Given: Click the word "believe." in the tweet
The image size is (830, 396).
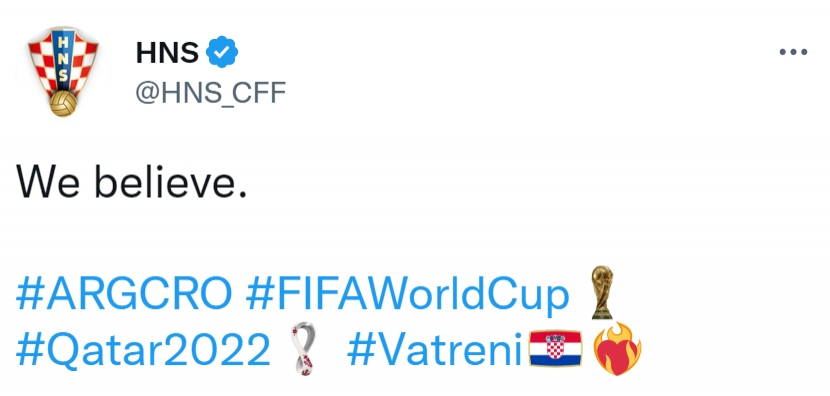Looking at the screenshot, I should pyautogui.click(x=171, y=181).
